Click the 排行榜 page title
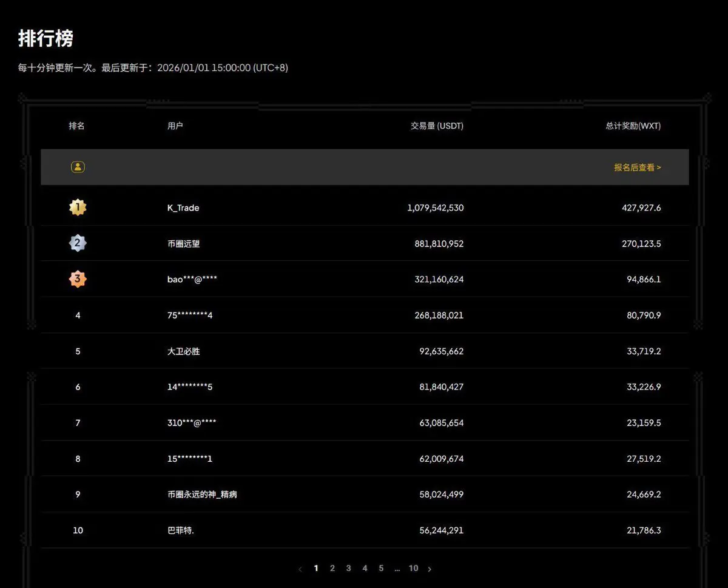This screenshot has width=728, height=588. (x=45, y=39)
